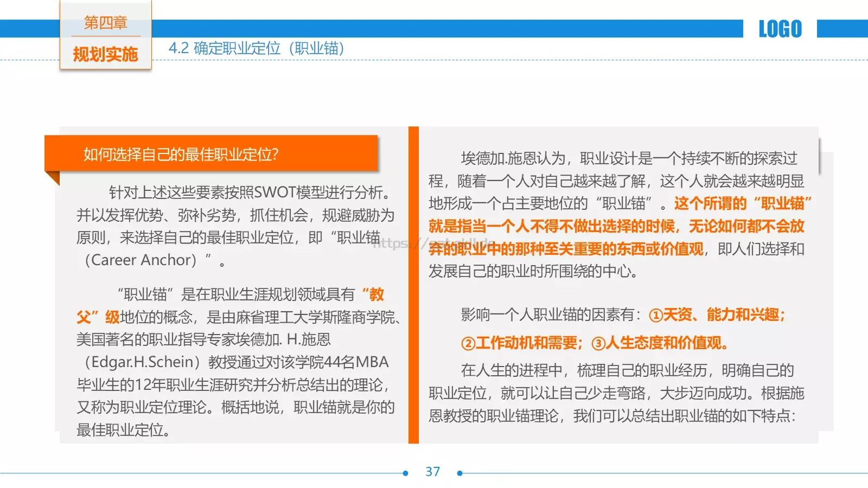Click the orange text '这个所谓的“职业锚”'
The width and height of the screenshot is (868, 488).
point(743,203)
